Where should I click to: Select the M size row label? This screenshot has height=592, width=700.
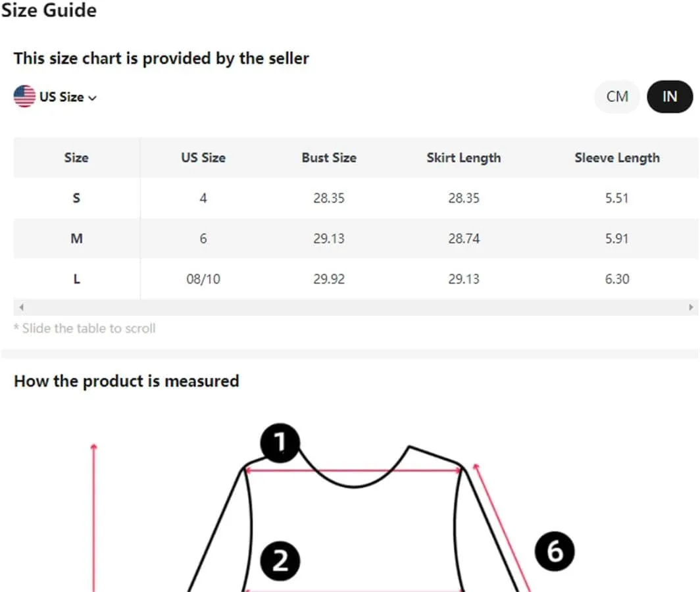click(x=76, y=238)
